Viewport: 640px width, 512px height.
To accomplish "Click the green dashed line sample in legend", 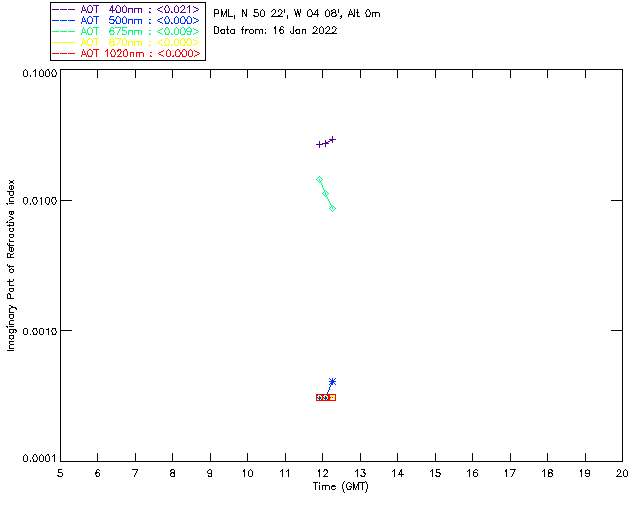I will pos(64,31).
